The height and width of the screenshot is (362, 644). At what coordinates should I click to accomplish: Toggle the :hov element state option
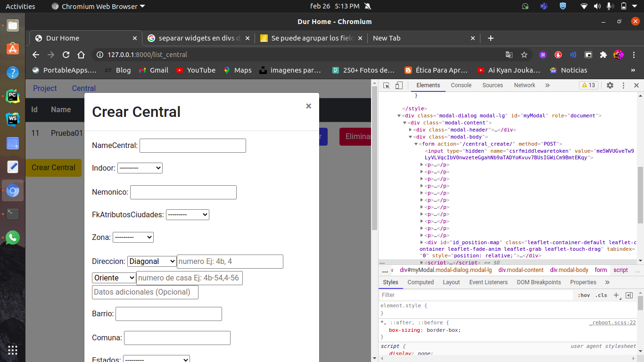tap(584, 295)
